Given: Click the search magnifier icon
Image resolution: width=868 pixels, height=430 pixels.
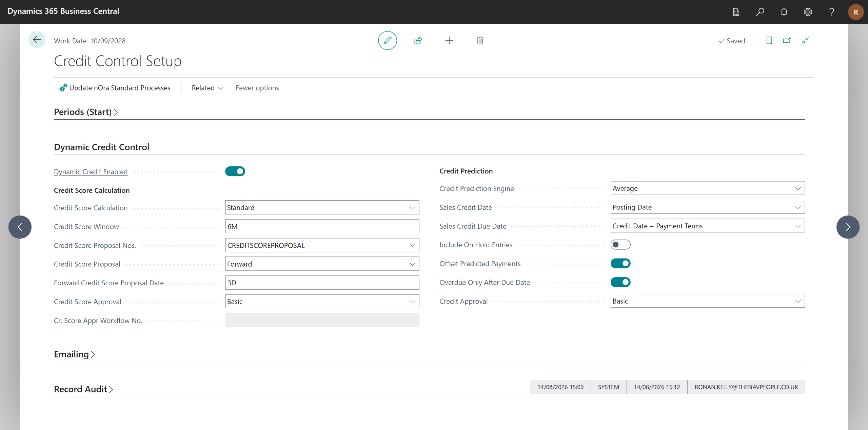Looking at the screenshot, I should coord(760,12).
